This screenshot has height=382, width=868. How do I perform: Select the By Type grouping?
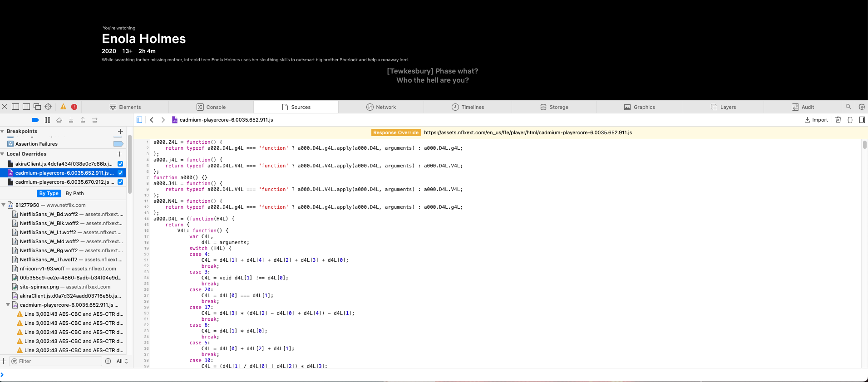[49, 193]
